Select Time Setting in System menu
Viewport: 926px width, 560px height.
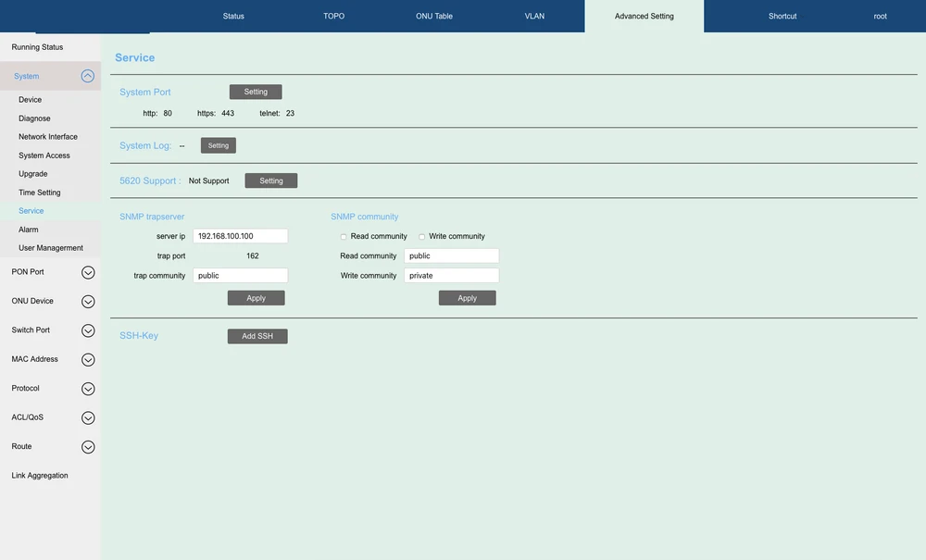pos(40,193)
